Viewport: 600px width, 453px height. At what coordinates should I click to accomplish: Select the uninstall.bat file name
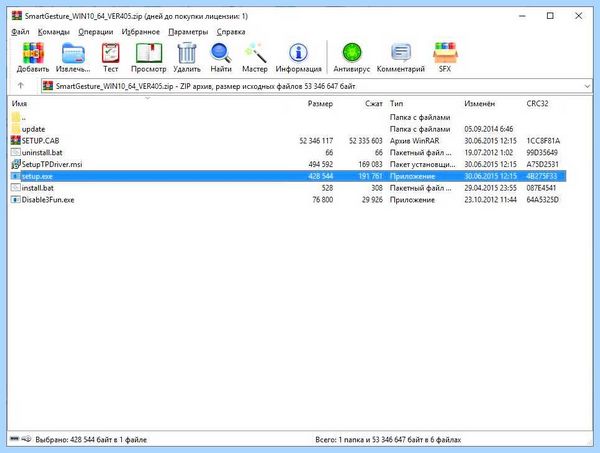pos(42,152)
